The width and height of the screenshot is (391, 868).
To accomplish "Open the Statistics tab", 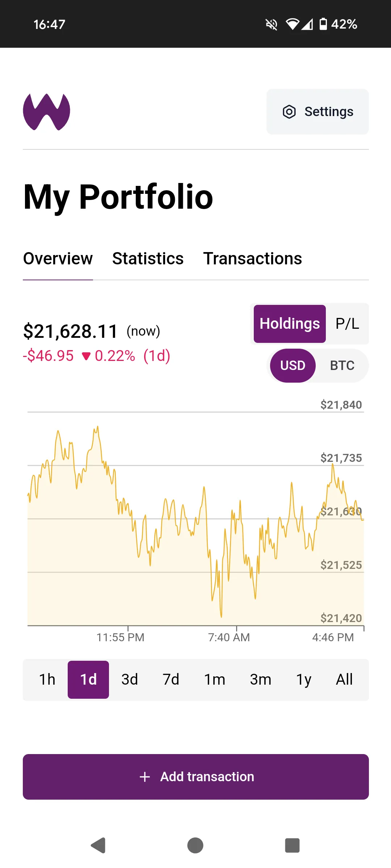I will [148, 259].
